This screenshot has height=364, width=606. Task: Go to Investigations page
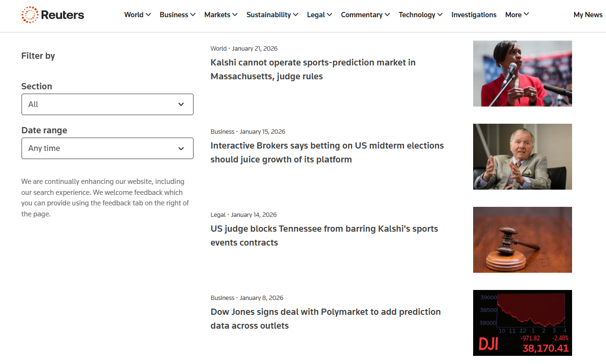pos(474,15)
